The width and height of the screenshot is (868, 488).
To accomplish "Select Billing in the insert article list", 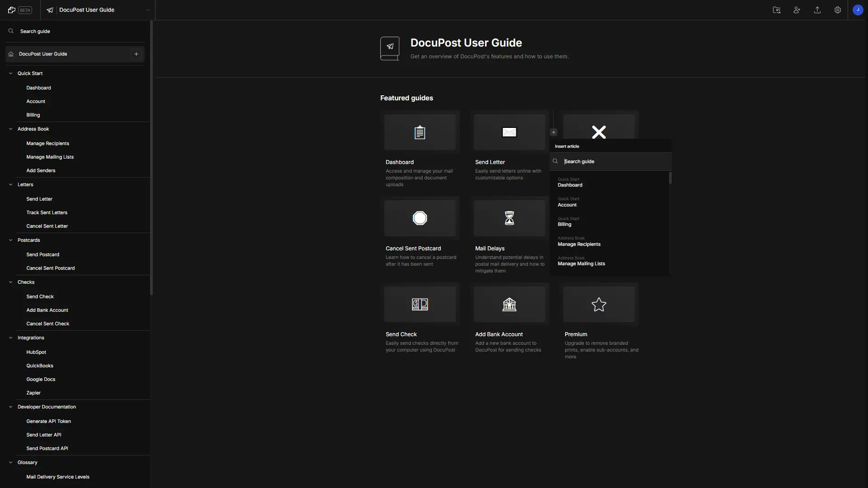I will click(609, 222).
